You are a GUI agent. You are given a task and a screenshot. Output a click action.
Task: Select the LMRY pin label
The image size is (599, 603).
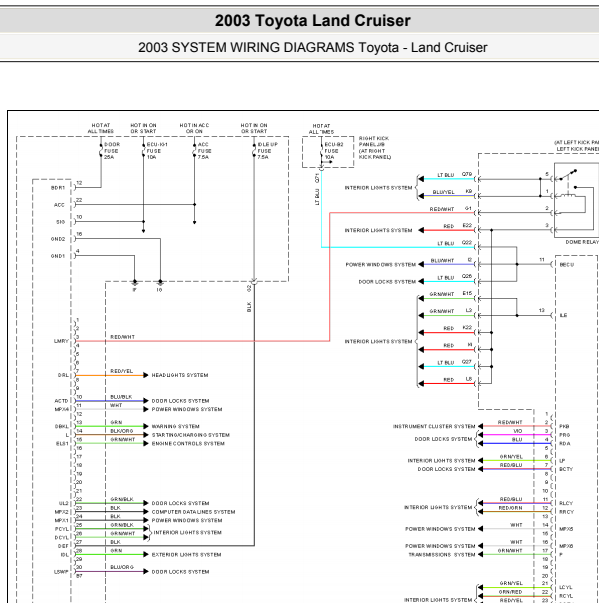[61, 341]
